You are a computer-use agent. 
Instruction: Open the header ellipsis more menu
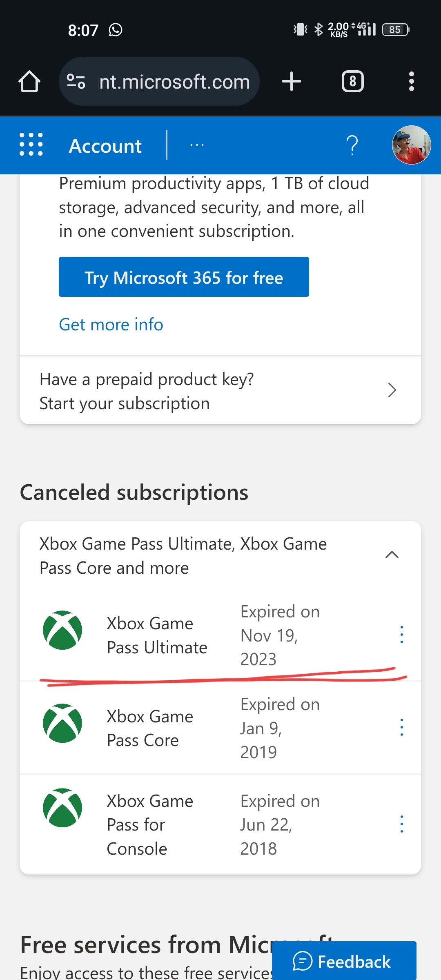click(x=197, y=145)
